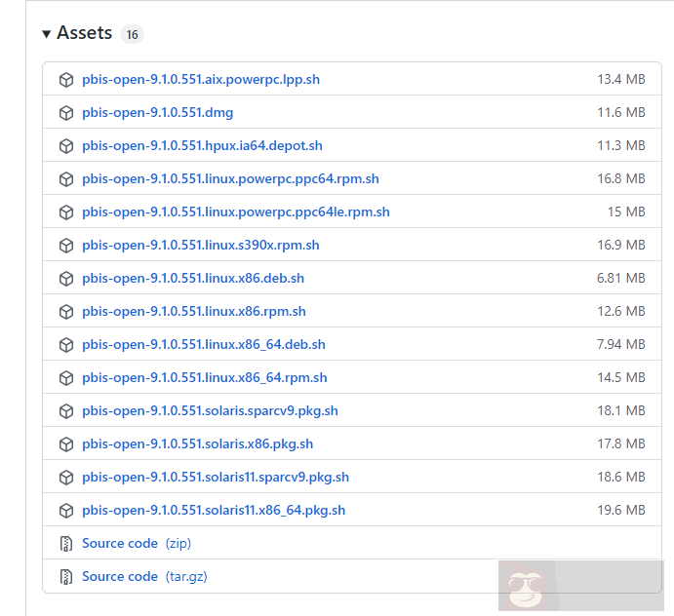Download linux.powerpc.ppc64le.rpm.sh installer
Viewport: 674px width, 616px height.
[x=236, y=212]
